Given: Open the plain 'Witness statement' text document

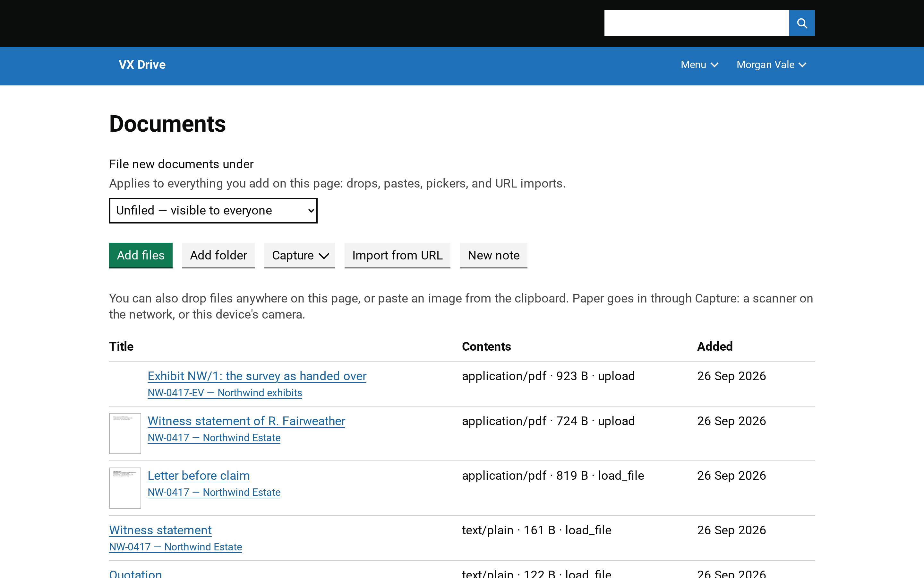Looking at the screenshot, I should coord(160,530).
